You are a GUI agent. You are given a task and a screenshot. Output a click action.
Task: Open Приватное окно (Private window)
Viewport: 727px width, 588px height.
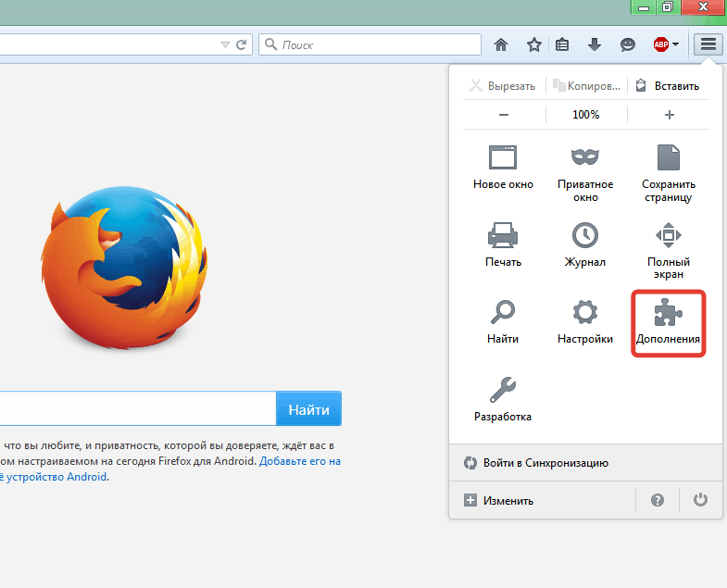pos(585,172)
